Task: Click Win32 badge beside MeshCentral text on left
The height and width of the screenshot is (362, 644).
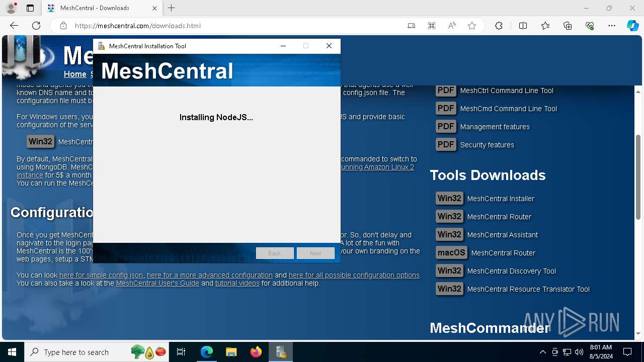Action: coord(40,142)
